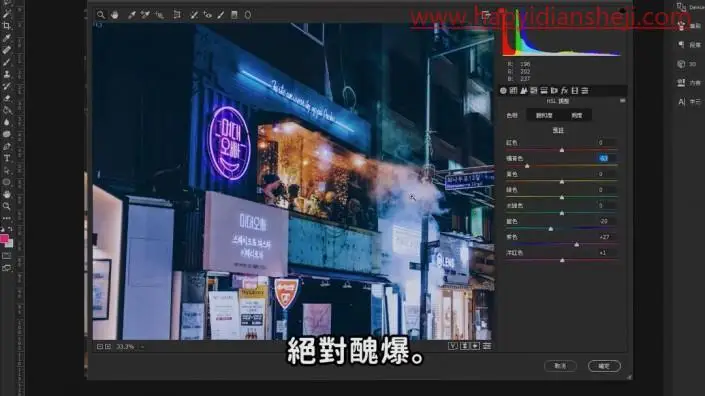The height and width of the screenshot is (396, 705).
Task: Click the zoom out minus button
Action: point(100,347)
